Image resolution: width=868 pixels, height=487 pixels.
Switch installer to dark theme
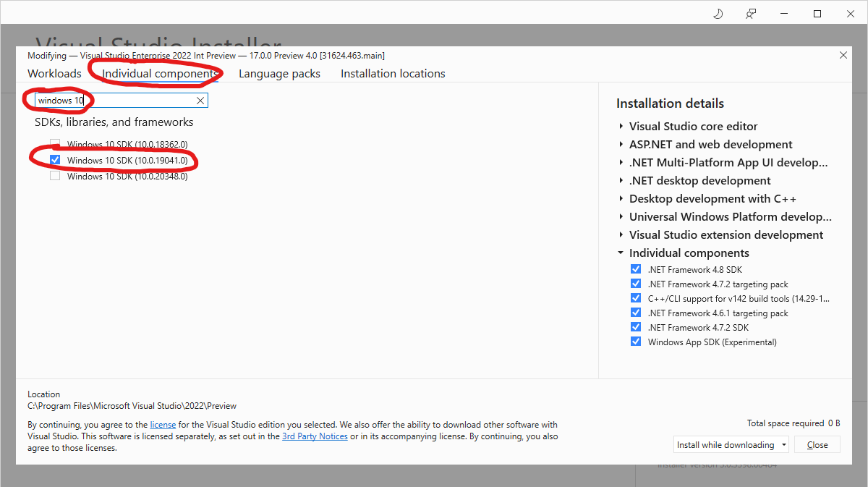point(717,13)
